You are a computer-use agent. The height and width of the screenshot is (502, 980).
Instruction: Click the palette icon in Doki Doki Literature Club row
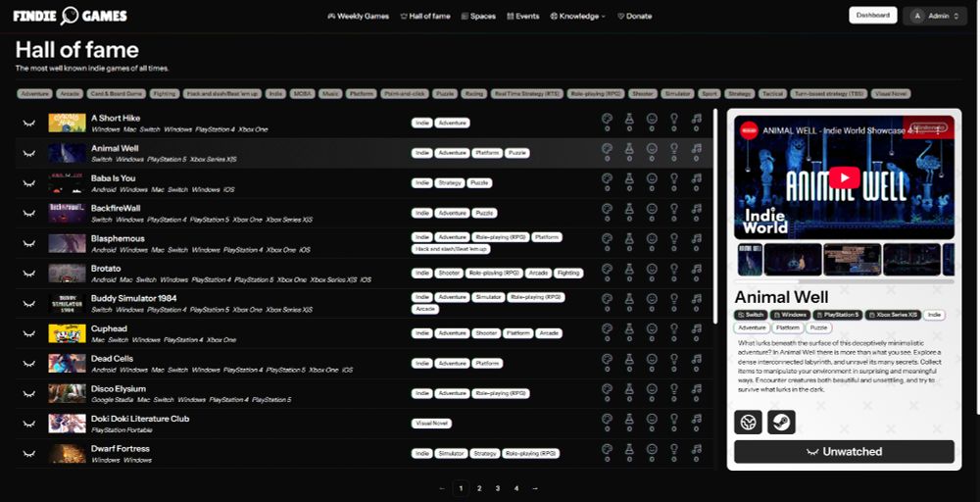pyautogui.click(x=607, y=419)
